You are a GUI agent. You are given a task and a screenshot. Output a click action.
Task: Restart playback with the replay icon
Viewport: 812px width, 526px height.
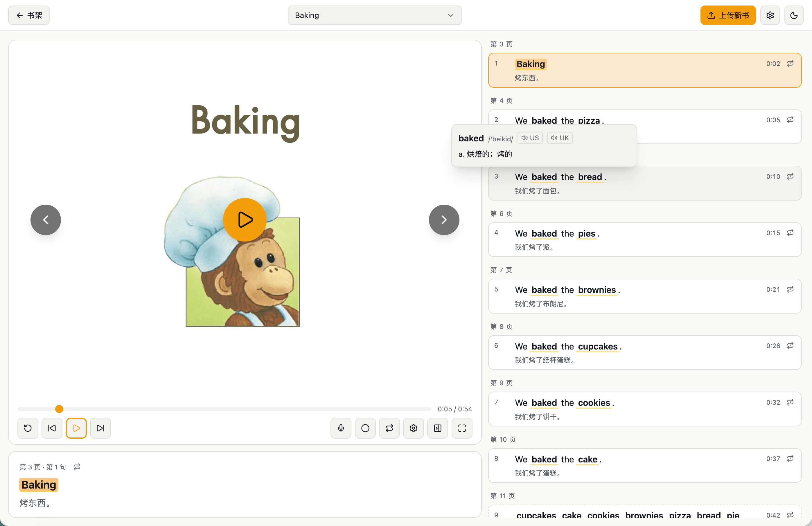point(28,428)
